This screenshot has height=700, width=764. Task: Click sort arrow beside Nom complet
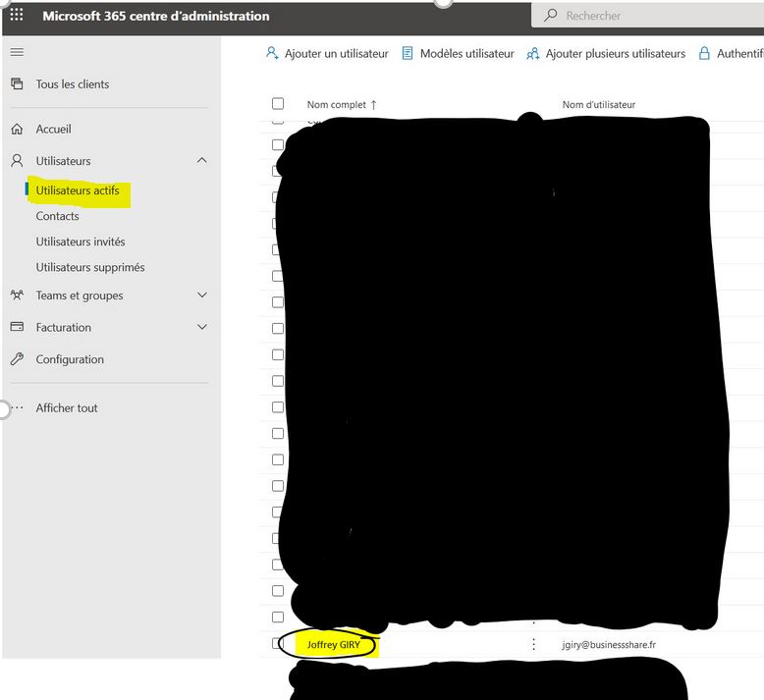tap(374, 105)
